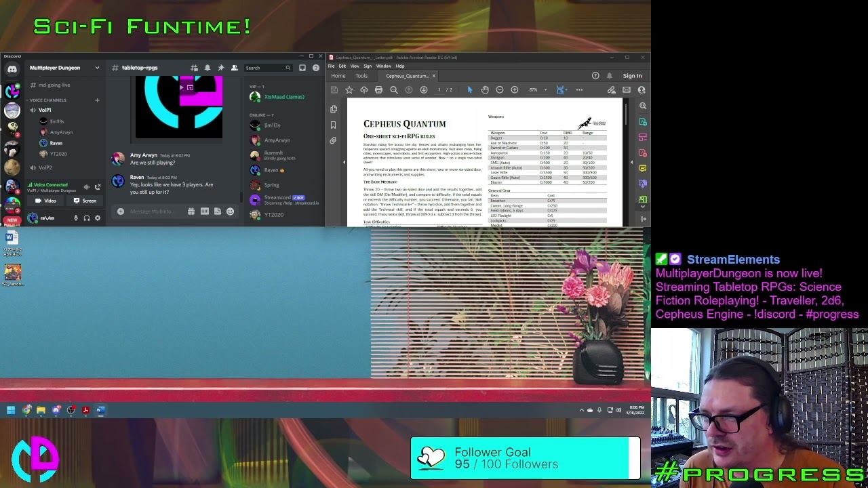Select the VoIP1 voice channel
The width and height of the screenshot is (868, 488).
[x=45, y=110]
